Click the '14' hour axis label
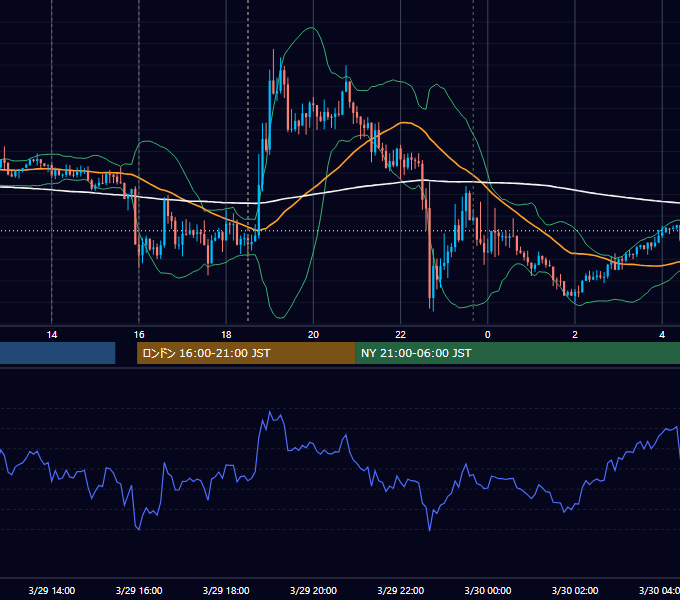 52,335
